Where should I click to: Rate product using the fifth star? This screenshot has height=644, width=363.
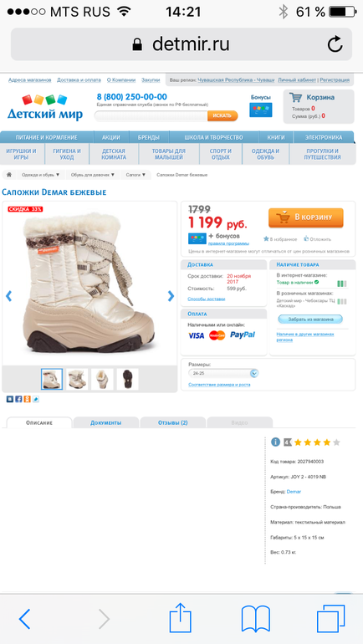(x=336, y=442)
